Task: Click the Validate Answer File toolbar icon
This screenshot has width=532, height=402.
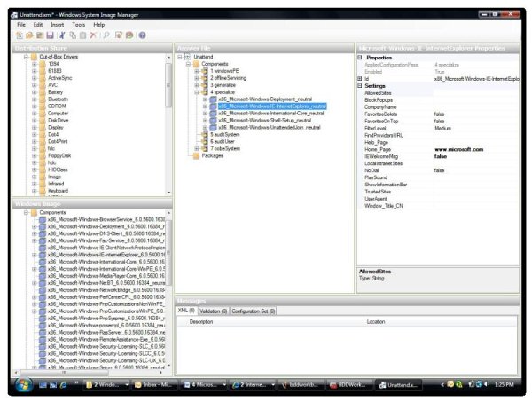Action: 119,35
